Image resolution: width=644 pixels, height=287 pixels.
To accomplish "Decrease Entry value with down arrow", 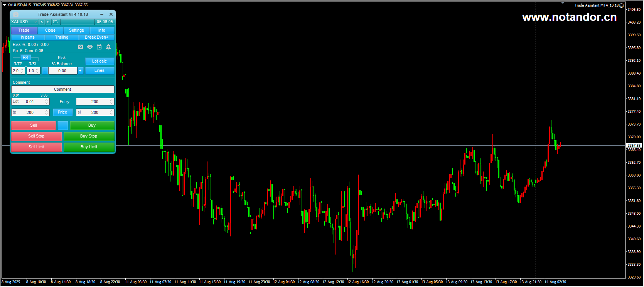I will [x=111, y=104].
